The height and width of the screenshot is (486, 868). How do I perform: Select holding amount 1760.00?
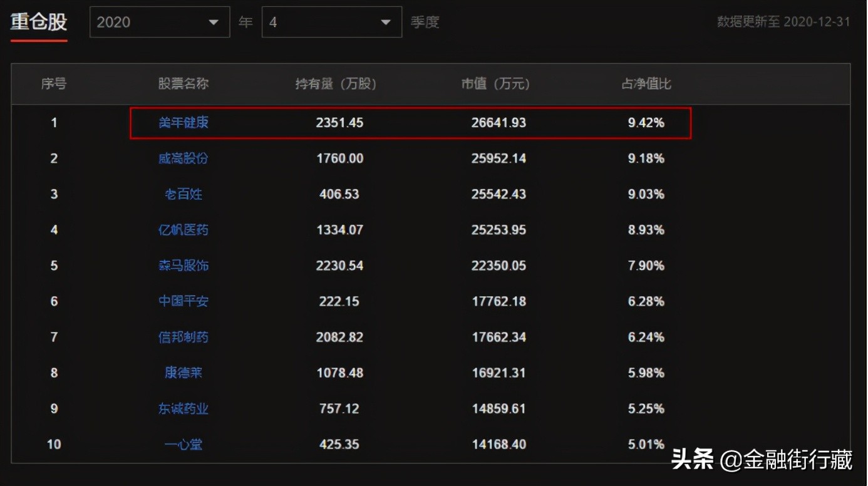tap(339, 158)
